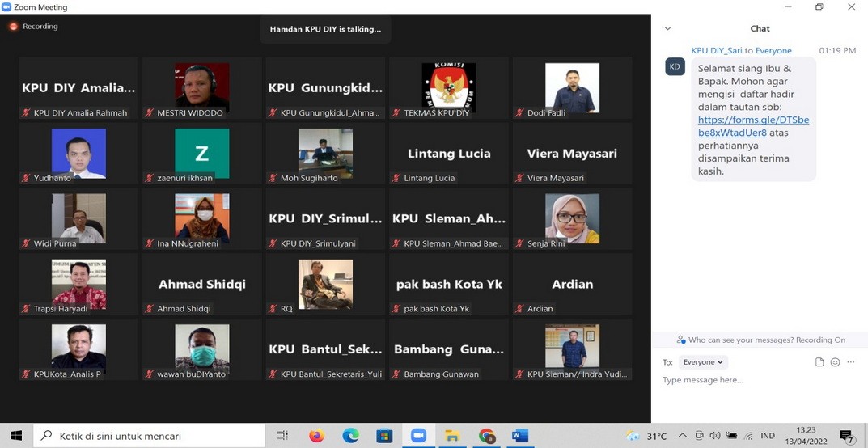
Task: Expand the Everyone recipient dropdown
Action: point(702,362)
